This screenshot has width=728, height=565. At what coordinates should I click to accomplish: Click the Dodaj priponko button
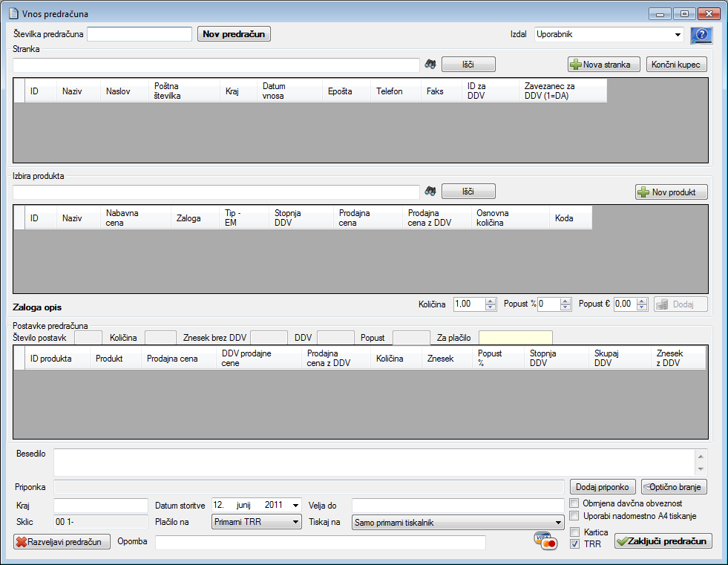coord(603,487)
